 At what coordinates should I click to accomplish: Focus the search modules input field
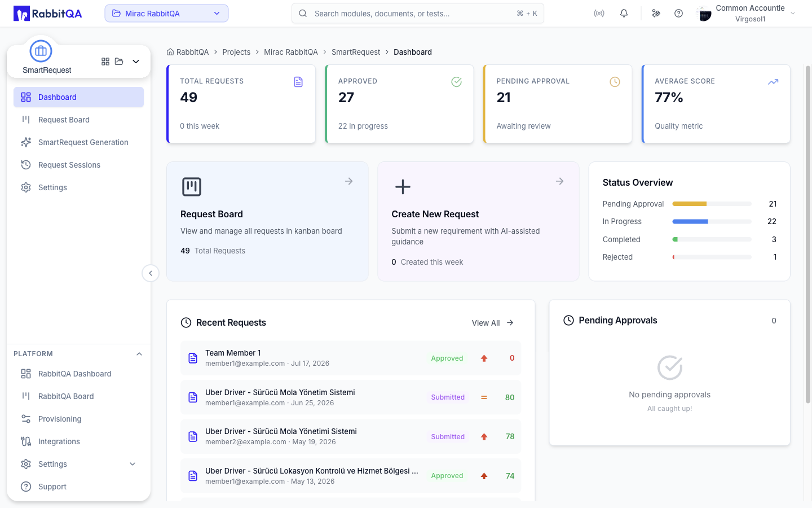417,14
